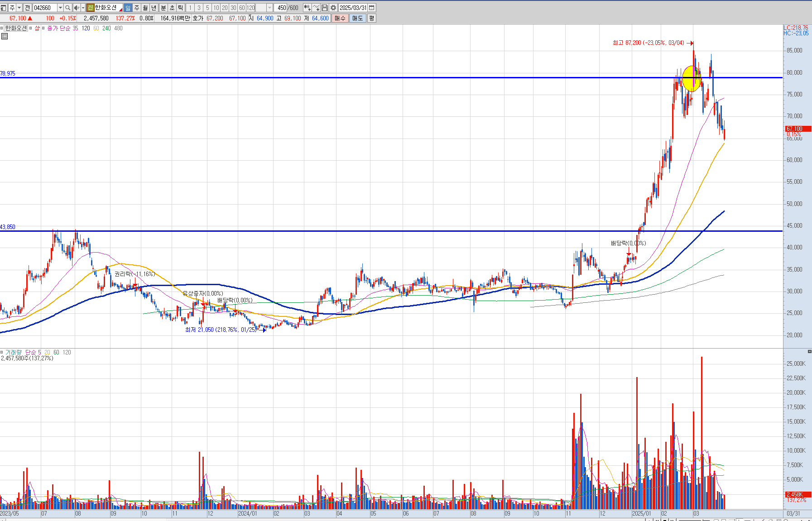Screen dimensions: 812x521
Task: Switch chart to 주 weekly period
Action: [x=137, y=8]
